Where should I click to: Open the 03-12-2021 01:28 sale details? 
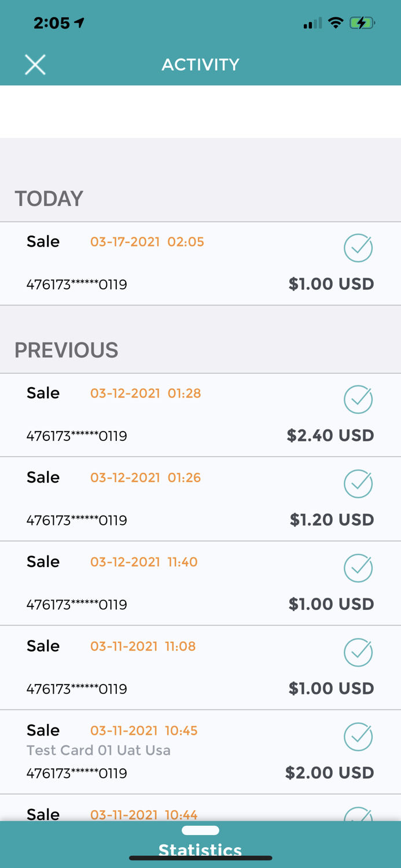pyautogui.click(x=200, y=415)
